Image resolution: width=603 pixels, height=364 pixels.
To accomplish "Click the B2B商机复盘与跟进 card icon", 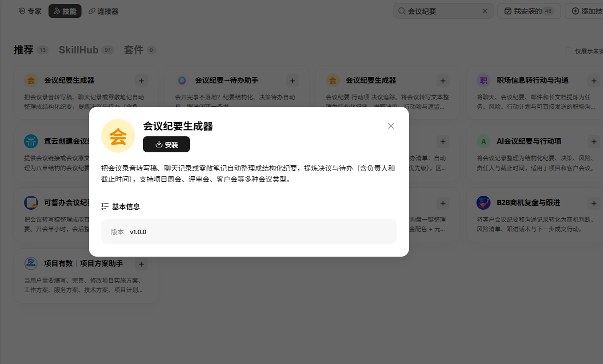I will [483, 203].
